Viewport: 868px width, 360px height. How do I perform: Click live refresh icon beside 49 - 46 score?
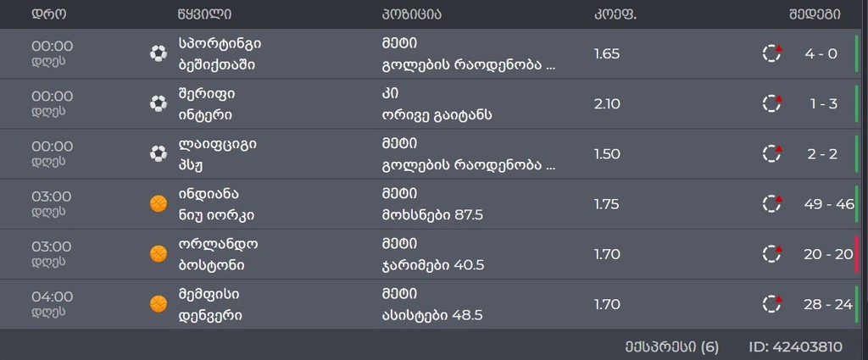(x=771, y=203)
